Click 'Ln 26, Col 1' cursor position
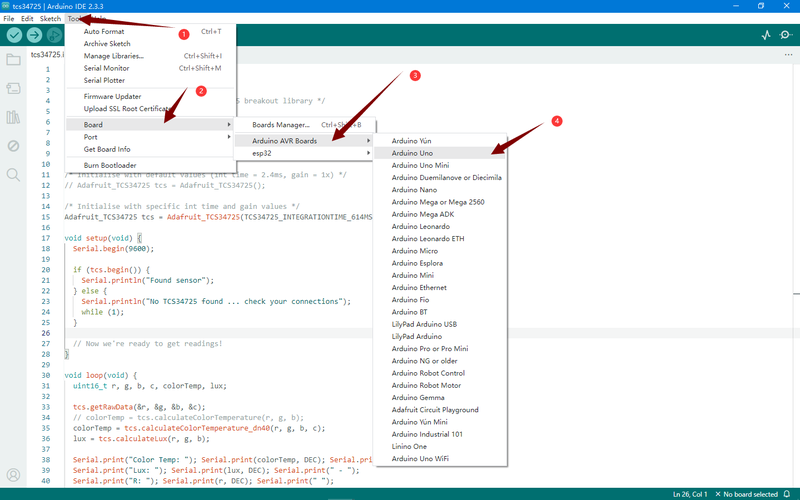This screenshot has height=500, width=800. [690, 494]
